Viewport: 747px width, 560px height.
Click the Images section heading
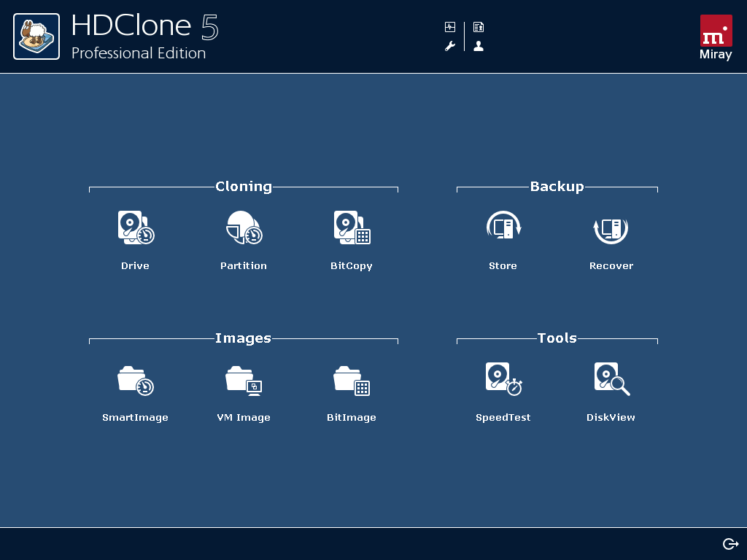[x=243, y=338]
